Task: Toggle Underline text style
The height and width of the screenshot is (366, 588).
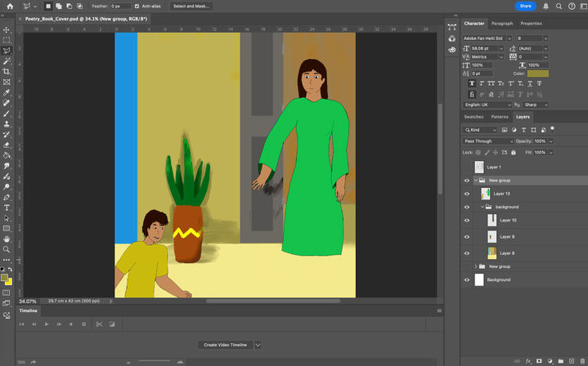Action: point(530,83)
